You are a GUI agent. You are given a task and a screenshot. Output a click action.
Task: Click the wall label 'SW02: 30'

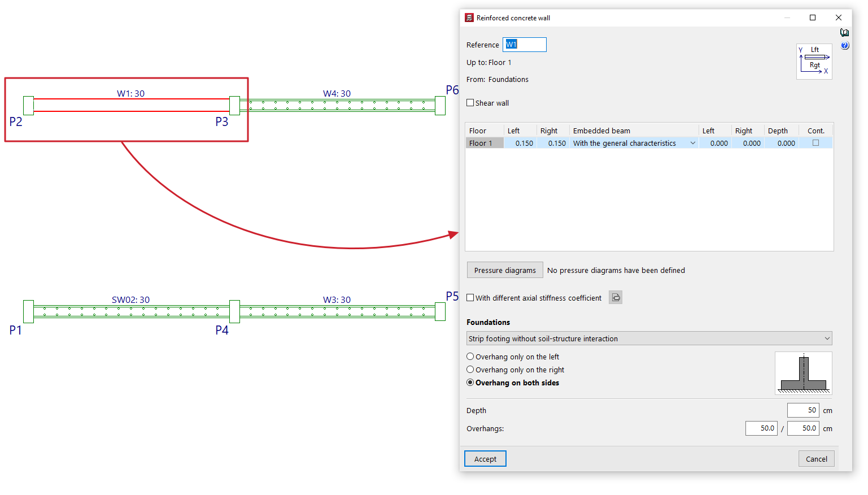pyautogui.click(x=130, y=299)
